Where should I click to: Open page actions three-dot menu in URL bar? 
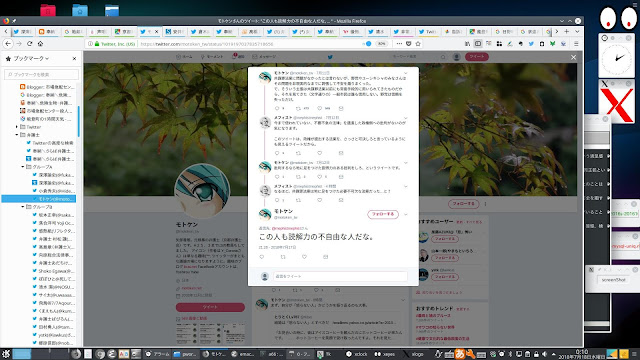pos(399,44)
